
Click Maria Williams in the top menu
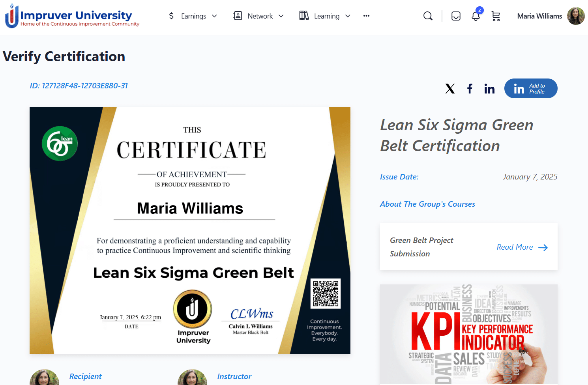pyautogui.click(x=539, y=16)
